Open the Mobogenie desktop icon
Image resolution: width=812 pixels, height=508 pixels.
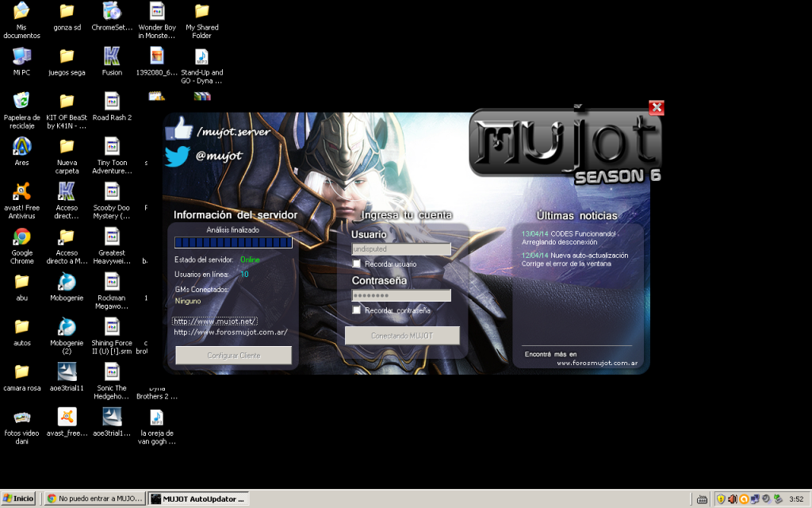click(67, 283)
